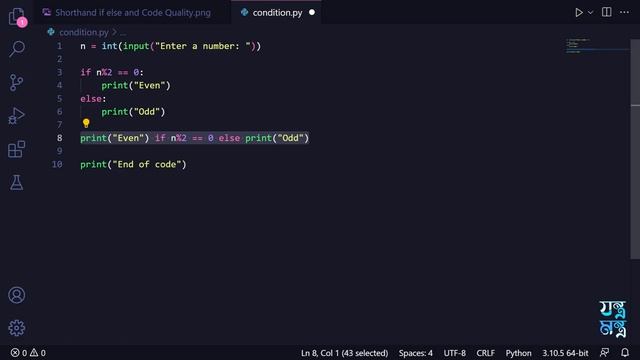Select the Python interpreter 3.10.5 64-bit
Viewport: 640px width, 360px height.
565,353
